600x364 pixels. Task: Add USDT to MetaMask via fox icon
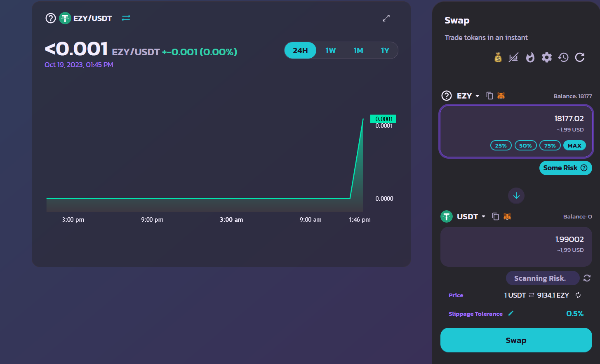507,216
